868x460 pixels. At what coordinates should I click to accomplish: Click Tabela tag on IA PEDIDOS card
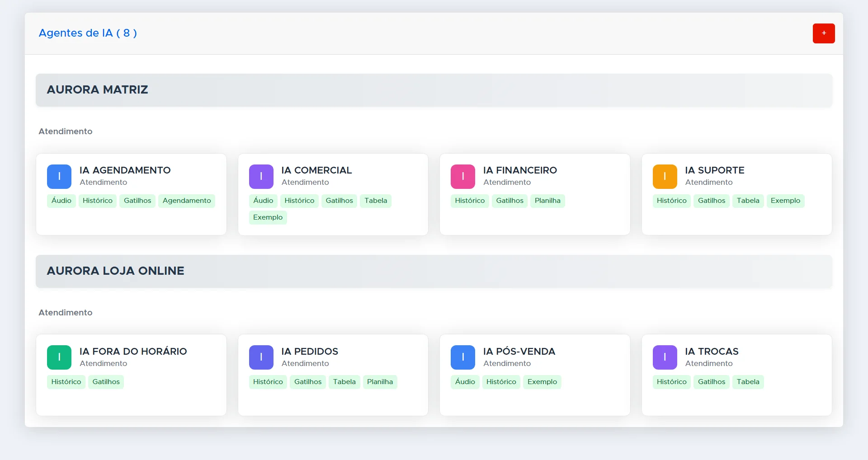point(344,382)
